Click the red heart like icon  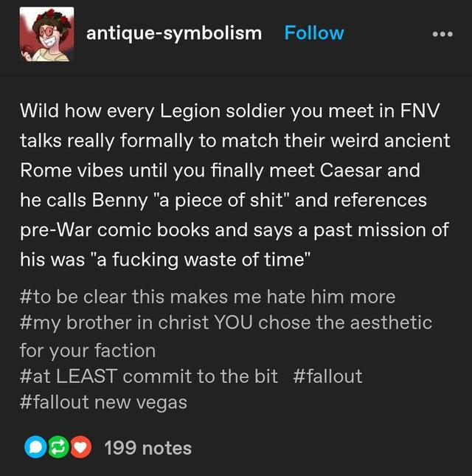(x=80, y=447)
